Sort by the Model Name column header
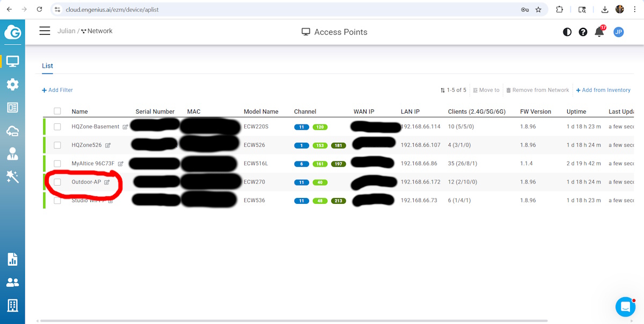This screenshot has width=644, height=324. pos(261,112)
